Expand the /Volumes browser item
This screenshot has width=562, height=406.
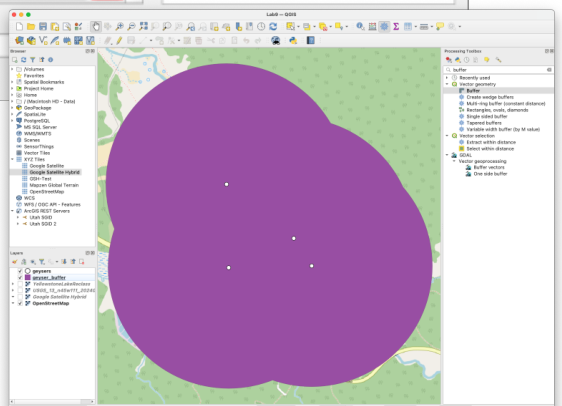pos(13,69)
